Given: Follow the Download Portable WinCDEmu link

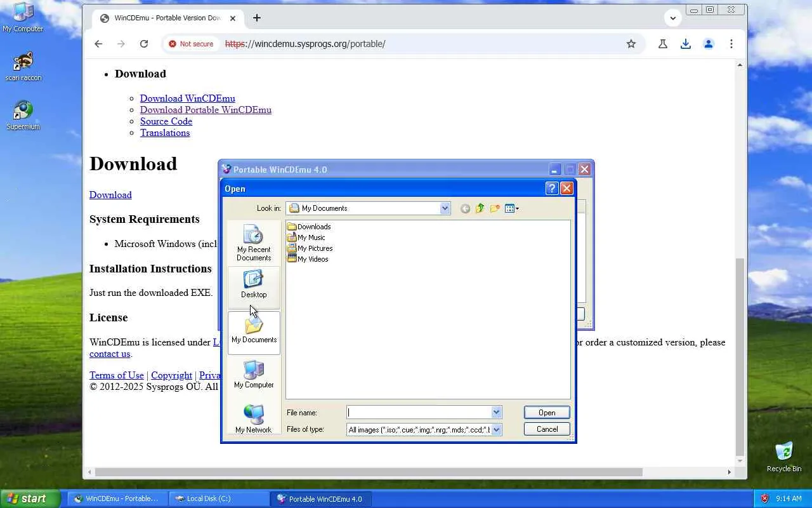Looking at the screenshot, I should (x=206, y=110).
